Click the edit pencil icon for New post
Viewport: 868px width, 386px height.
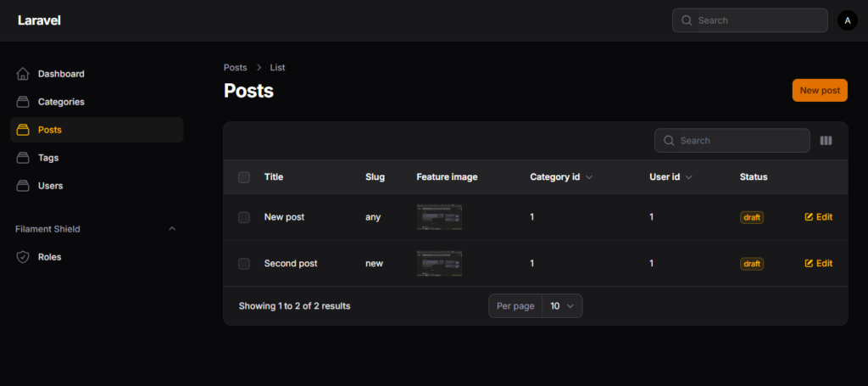tap(809, 217)
